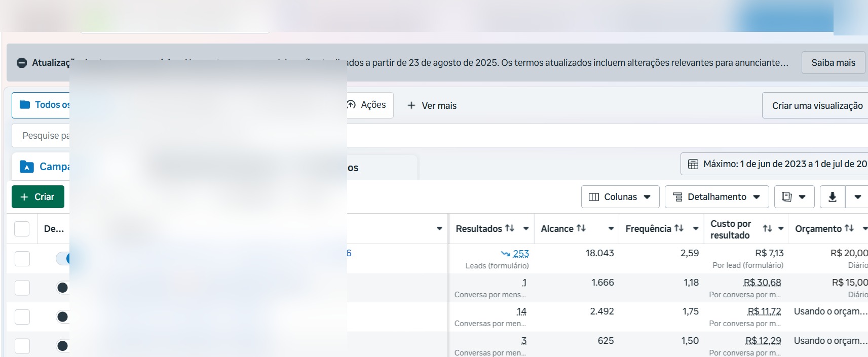Toggle the active campaign switch in the first row

63,259
